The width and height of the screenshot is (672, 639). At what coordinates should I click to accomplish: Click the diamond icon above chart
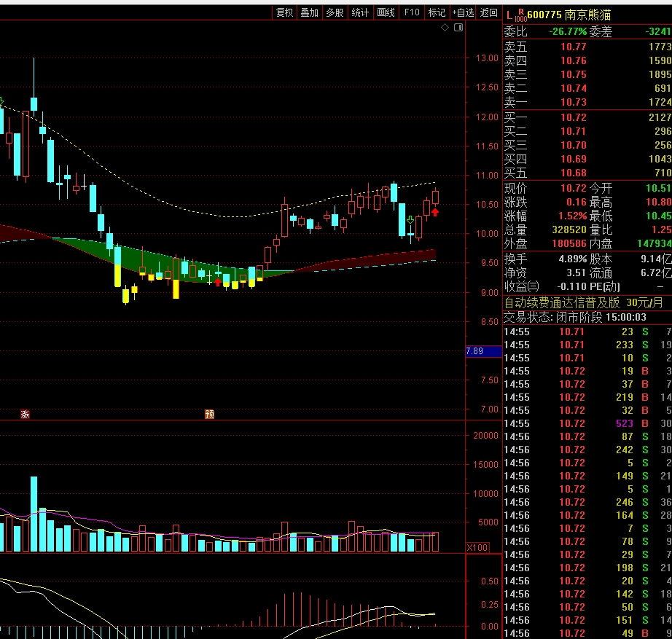445,28
